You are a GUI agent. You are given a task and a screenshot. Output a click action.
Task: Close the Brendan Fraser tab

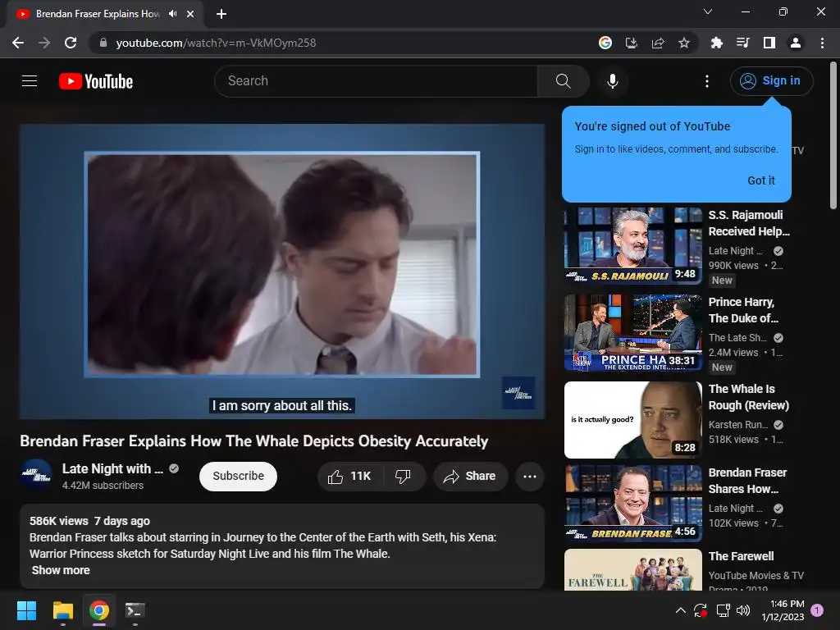click(x=190, y=14)
